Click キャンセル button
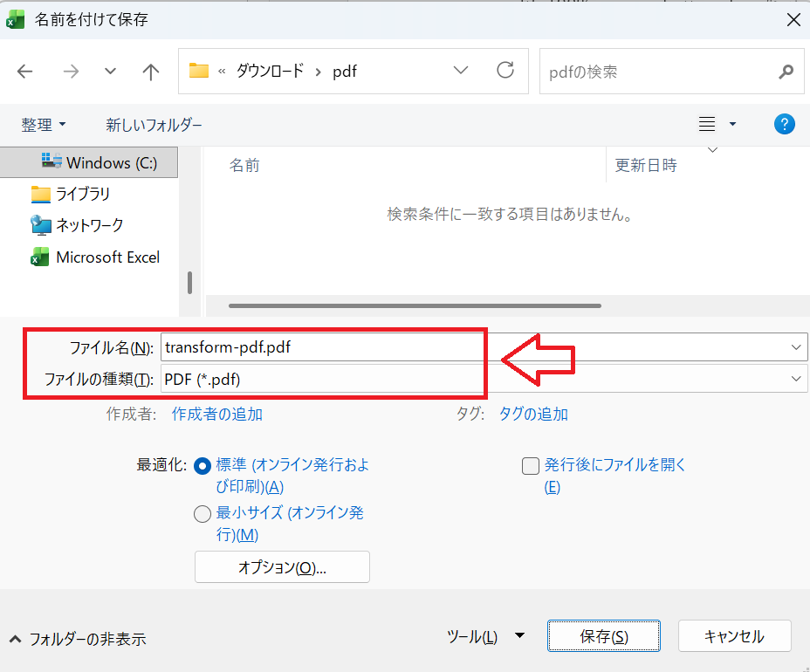Image resolution: width=810 pixels, height=672 pixels. point(735,636)
